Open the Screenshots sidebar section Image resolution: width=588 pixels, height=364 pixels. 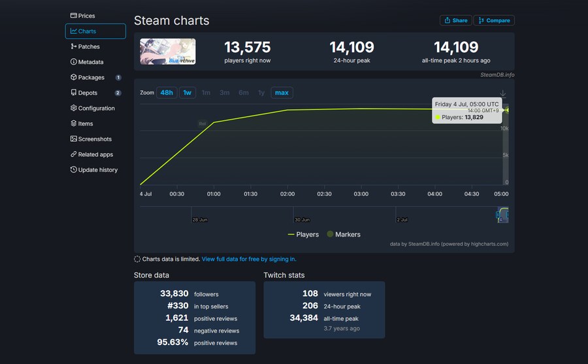pyautogui.click(x=91, y=139)
